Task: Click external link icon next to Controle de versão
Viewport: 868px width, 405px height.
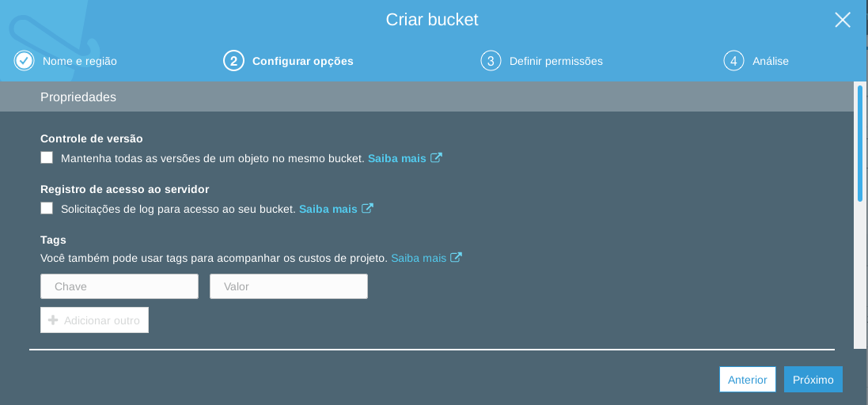Action: (x=436, y=158)
